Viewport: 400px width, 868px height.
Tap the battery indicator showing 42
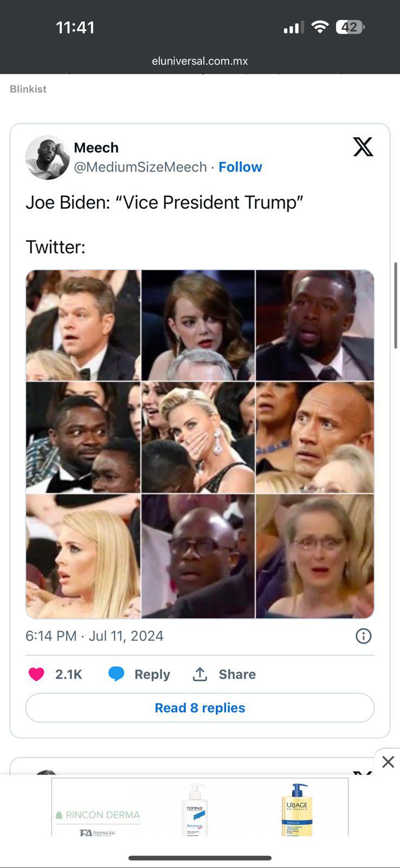[350, 27]
